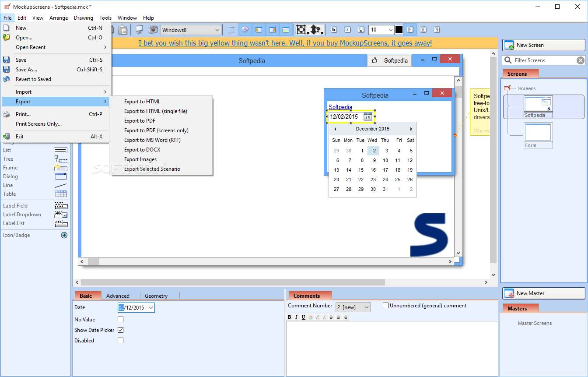Select the Label.List widget icon

coord(60,223)
